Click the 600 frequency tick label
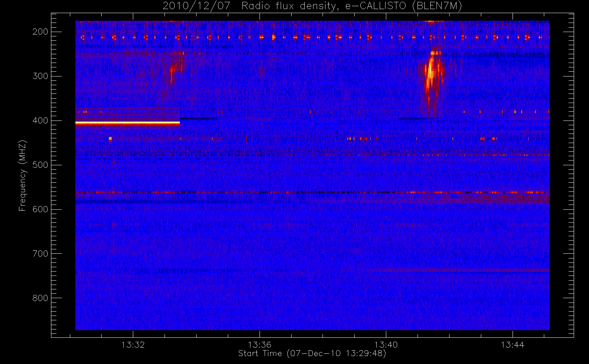This screenshot has width=589, height=364. point(40,209)
